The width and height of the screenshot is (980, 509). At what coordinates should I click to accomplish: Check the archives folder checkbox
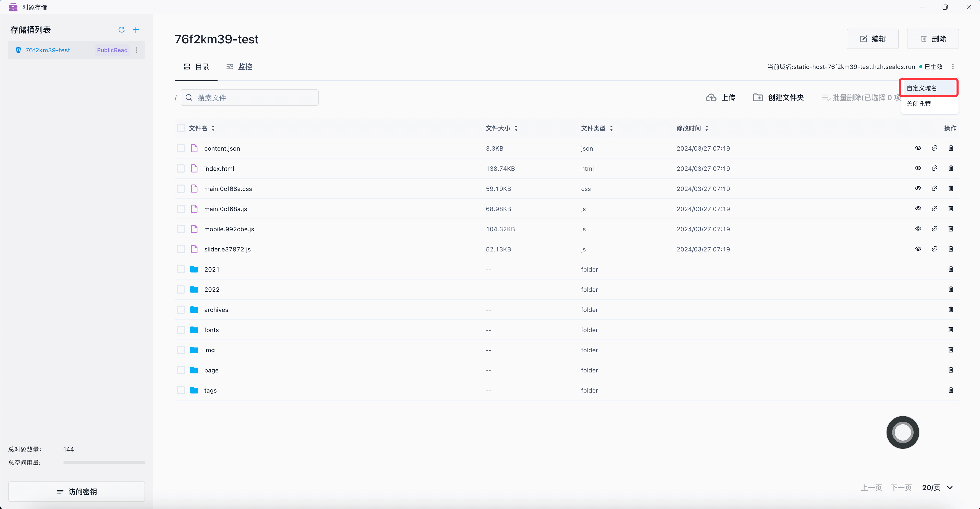tap(181, 310)
